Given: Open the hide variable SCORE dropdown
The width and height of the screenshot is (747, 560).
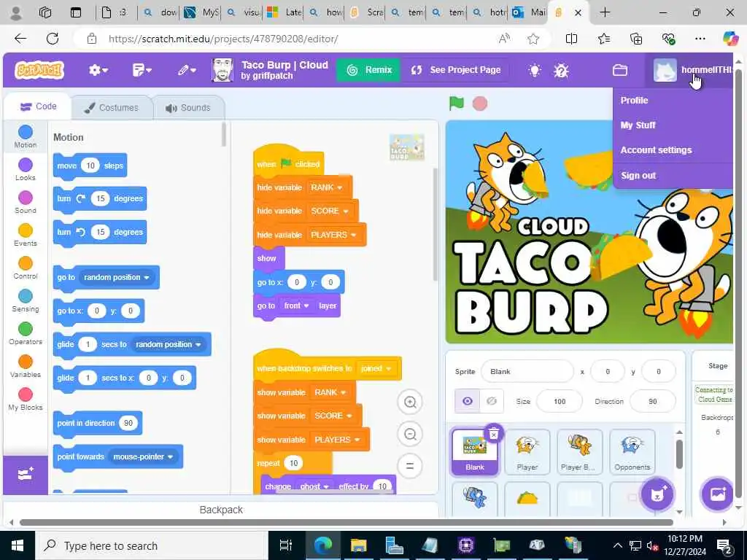Looking at the screenshot, I should [x=330, y=211].
